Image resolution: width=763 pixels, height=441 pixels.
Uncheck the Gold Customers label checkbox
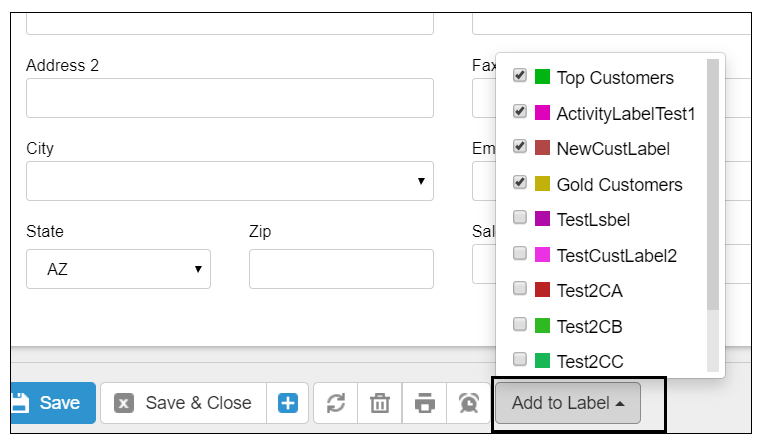(520, 183)
